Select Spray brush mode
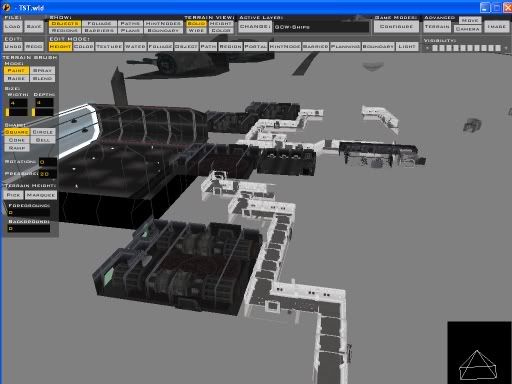512x384 pixels. pyautogui.click(x=43, y=70)
